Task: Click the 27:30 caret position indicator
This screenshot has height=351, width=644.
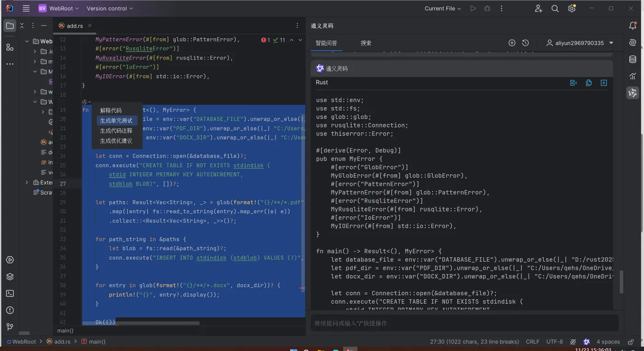Action: (x=474, y=342)
